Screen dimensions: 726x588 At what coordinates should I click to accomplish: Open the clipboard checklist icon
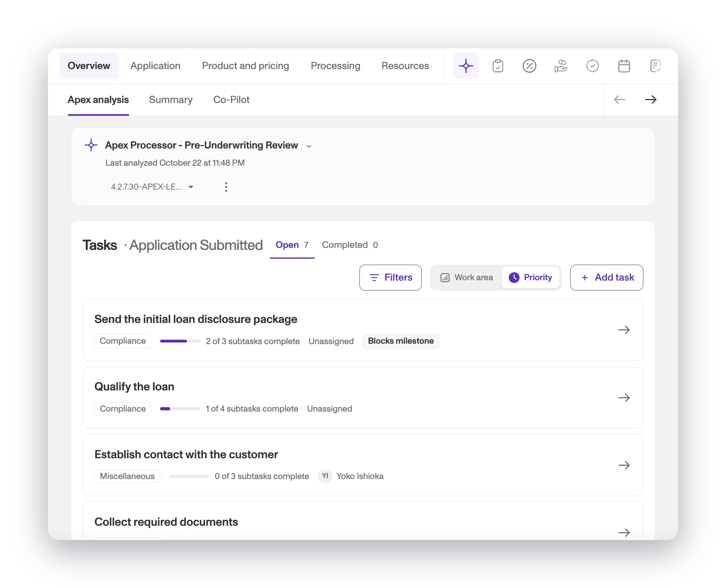pos(498,66)
